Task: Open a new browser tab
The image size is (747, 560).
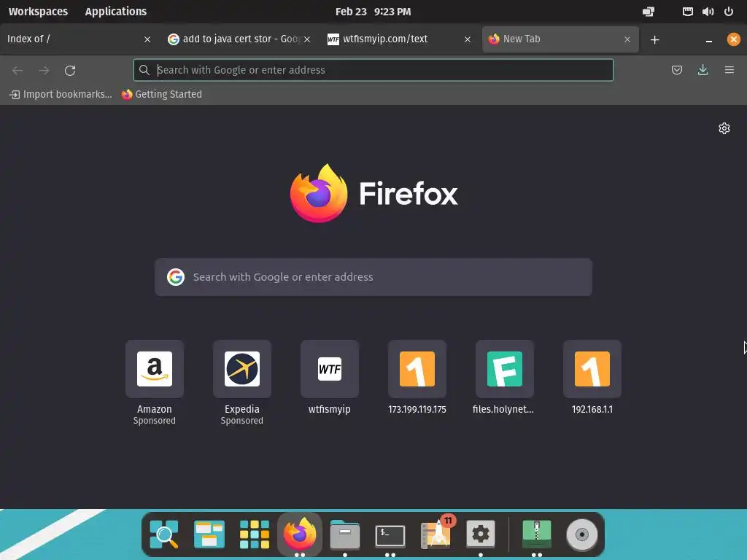Action: [654, 39]
